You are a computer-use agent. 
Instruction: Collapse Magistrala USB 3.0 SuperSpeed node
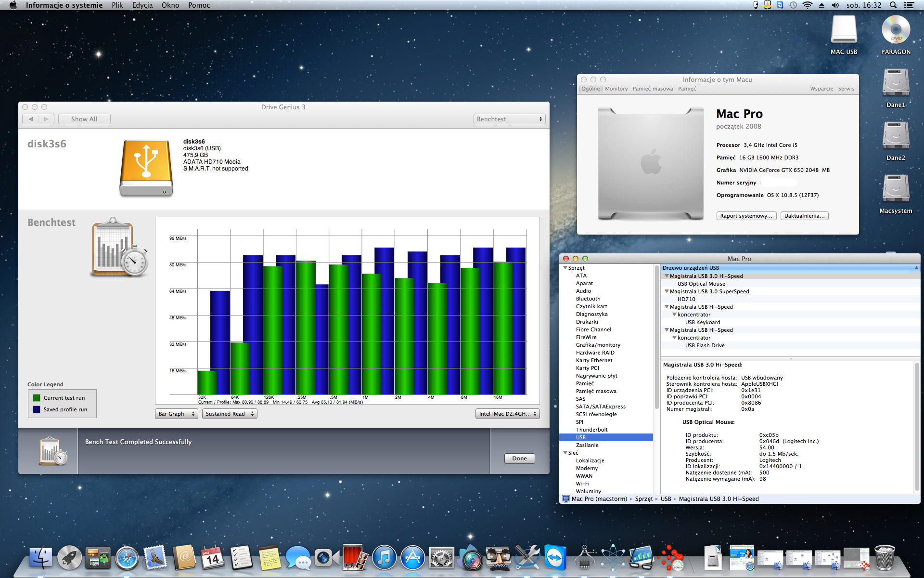click(x=667, y=291)
